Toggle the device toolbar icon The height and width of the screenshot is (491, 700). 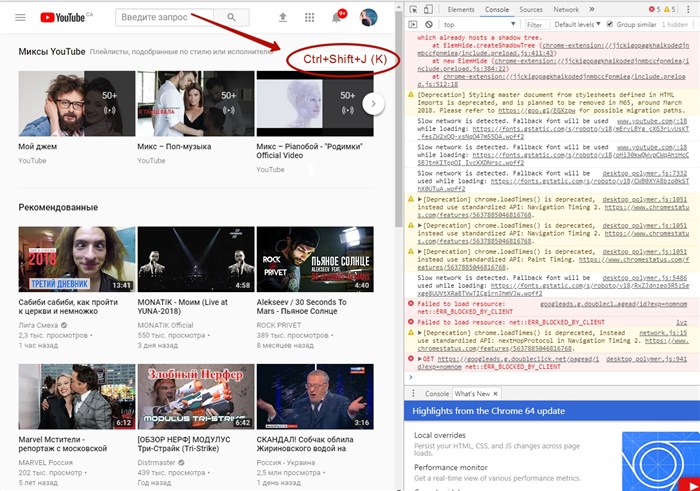tap(428, 9)
